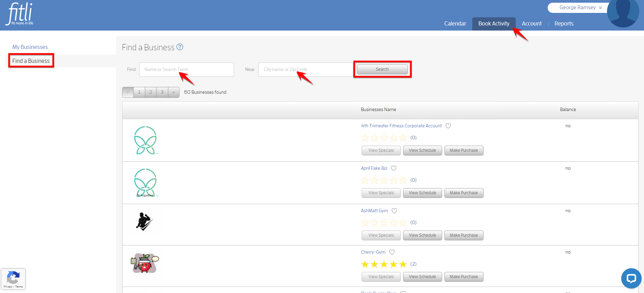View Schedule for April Fake Biz
This screenshot has height=293, width=644.
tap(422, 193)
